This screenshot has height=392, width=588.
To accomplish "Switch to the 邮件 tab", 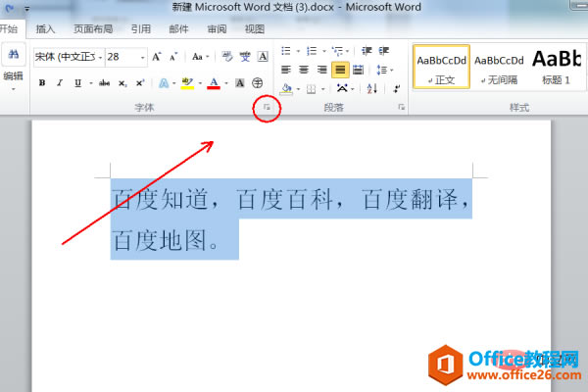I will pyautogui.click(x=178, y=28).
